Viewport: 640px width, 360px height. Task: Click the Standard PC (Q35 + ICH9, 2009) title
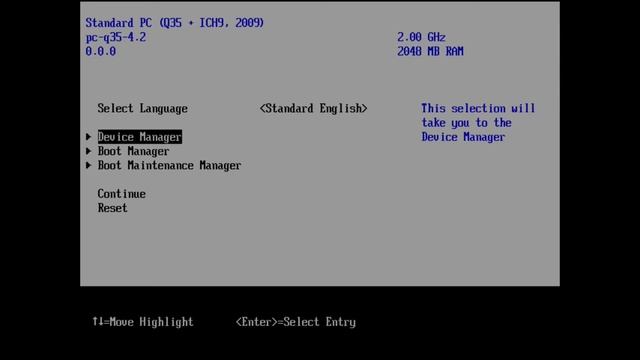[x=175, y=23]
